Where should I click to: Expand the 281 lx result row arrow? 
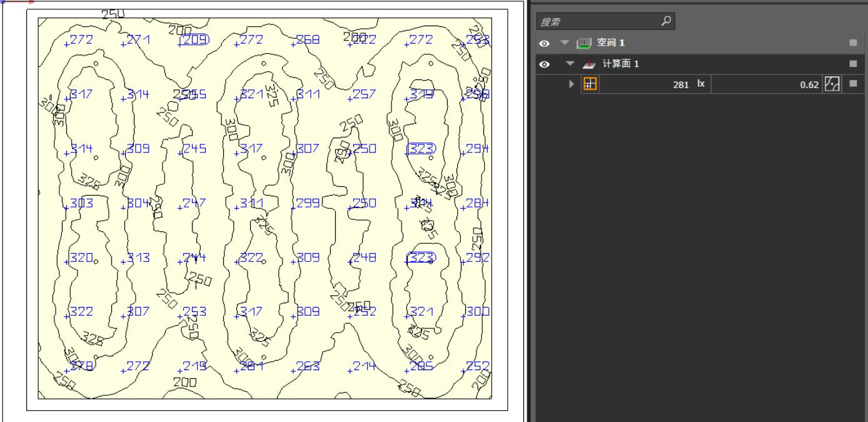click(571, 84)
